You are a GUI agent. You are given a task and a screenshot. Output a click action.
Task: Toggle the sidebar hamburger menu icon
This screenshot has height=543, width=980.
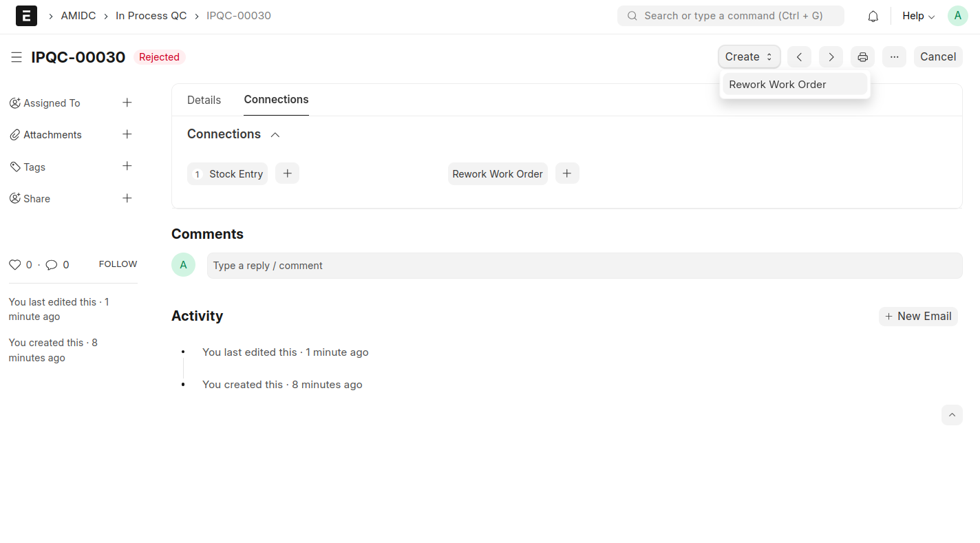tap(17, 57)
